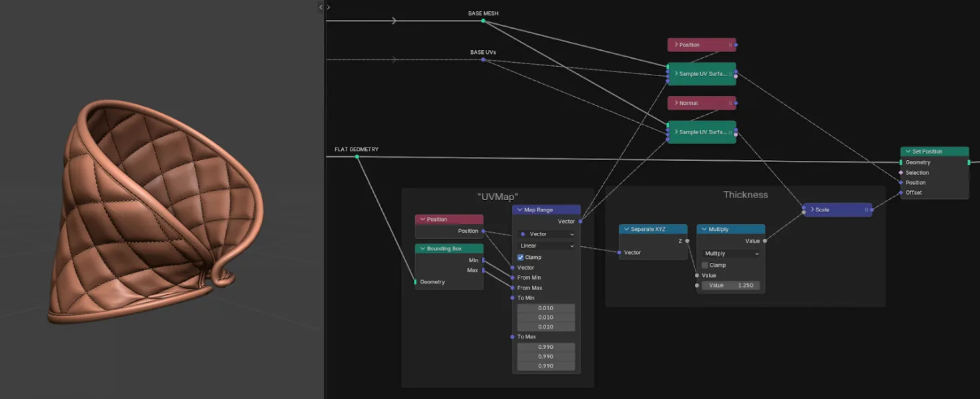Click the top To Min 0.010 field
Viewport: 980px width, 399px height.
click(546, 308)
